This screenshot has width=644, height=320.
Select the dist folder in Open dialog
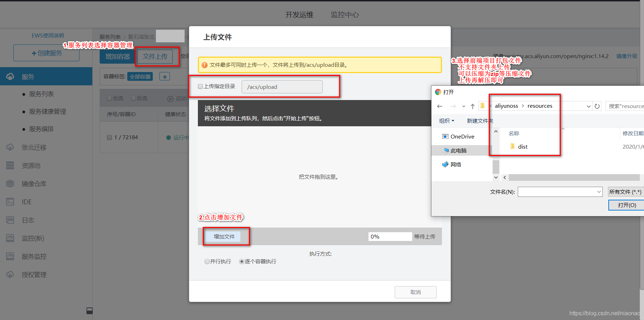coord(522,147)
